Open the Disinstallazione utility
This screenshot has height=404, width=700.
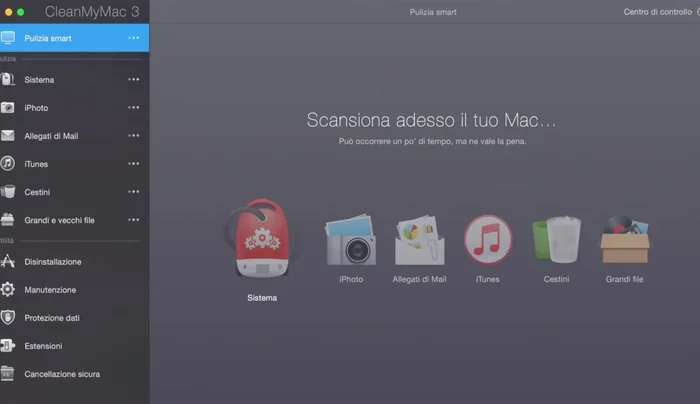pyautogui.click(x=75, y=262)
